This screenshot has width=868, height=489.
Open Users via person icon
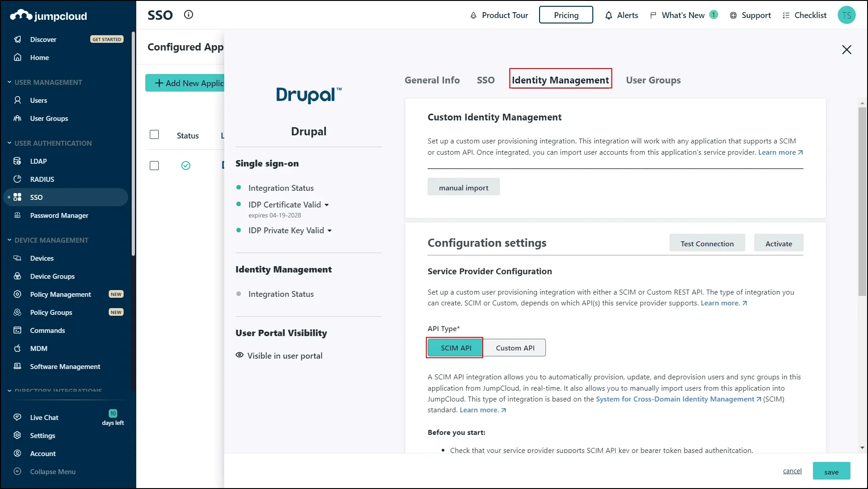pyautogui.click(x=18, y=100)
